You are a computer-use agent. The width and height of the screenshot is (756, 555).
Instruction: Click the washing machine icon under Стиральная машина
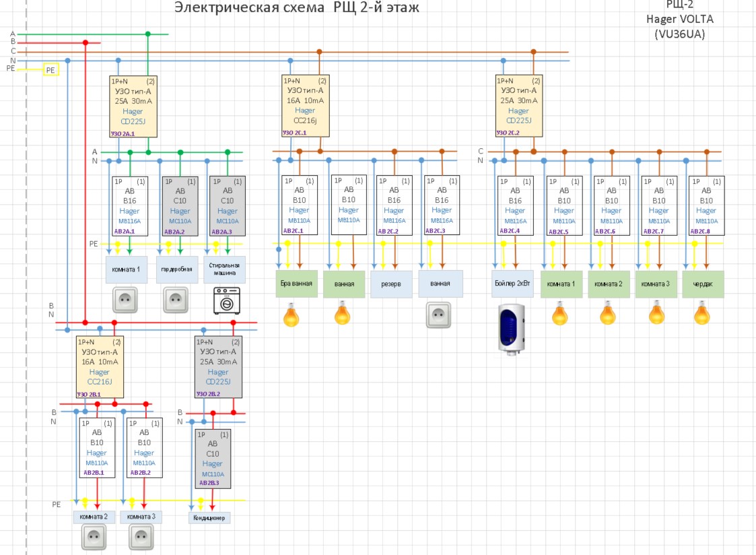(227, 301)
